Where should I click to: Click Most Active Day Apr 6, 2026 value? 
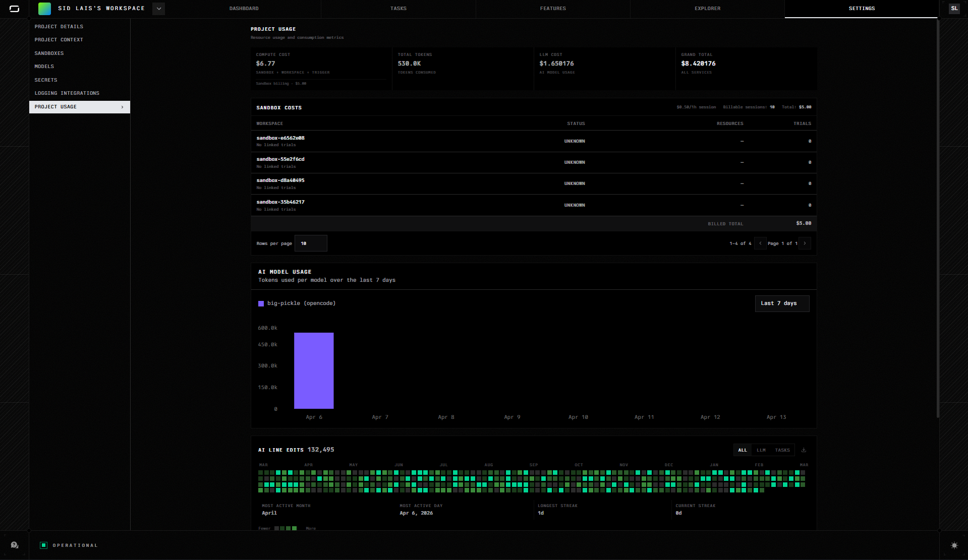416,513
